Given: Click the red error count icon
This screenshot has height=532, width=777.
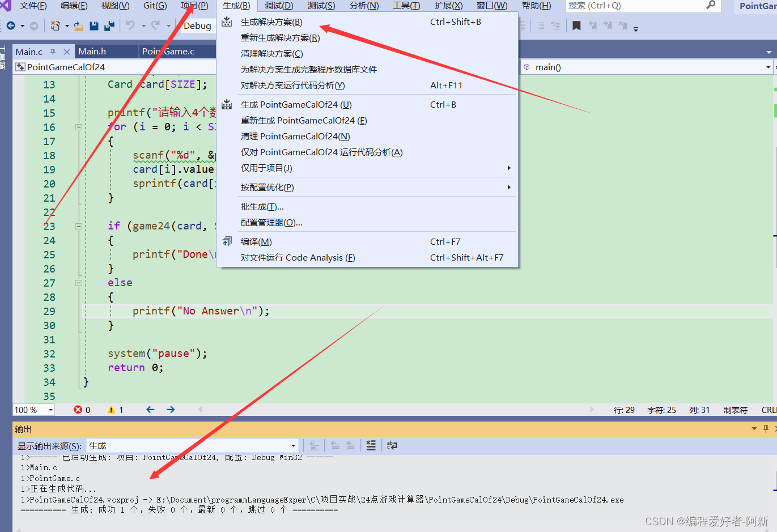Looking at the screenshot, I should 78,410.
